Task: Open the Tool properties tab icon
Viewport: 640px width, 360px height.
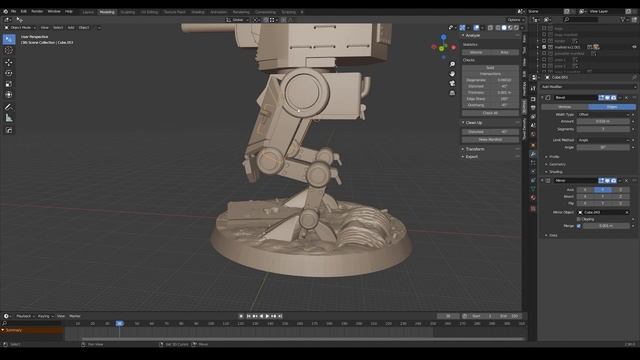Action: click(x=533, y=88)
